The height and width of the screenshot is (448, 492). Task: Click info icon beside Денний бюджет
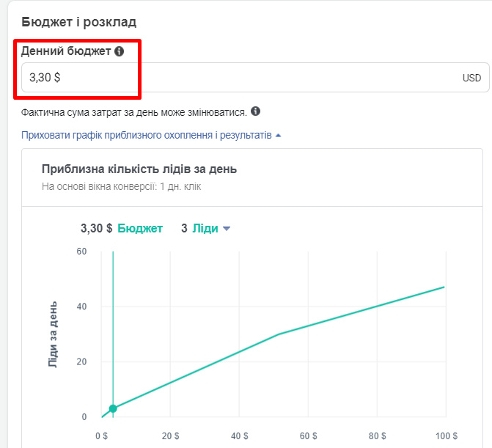coord(120,51)
